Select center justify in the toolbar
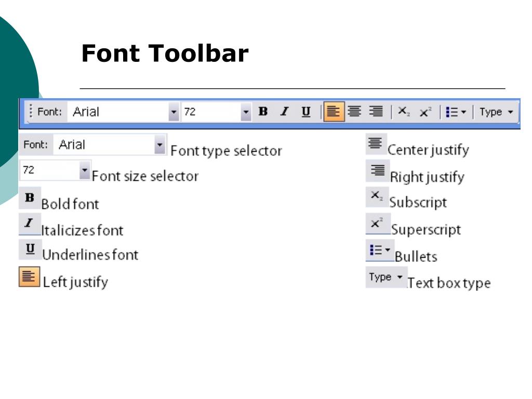532x399 pixels. (354, 111)
